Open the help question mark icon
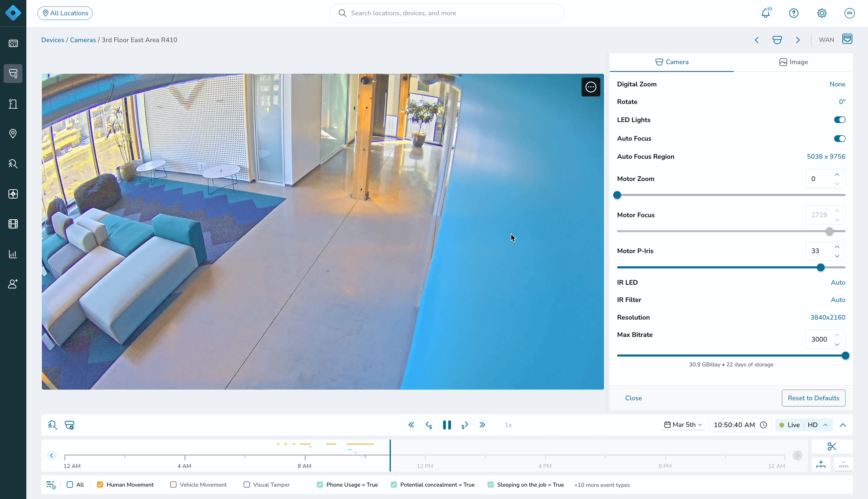The width and height of the screenshot is (868, 499). 793,13
